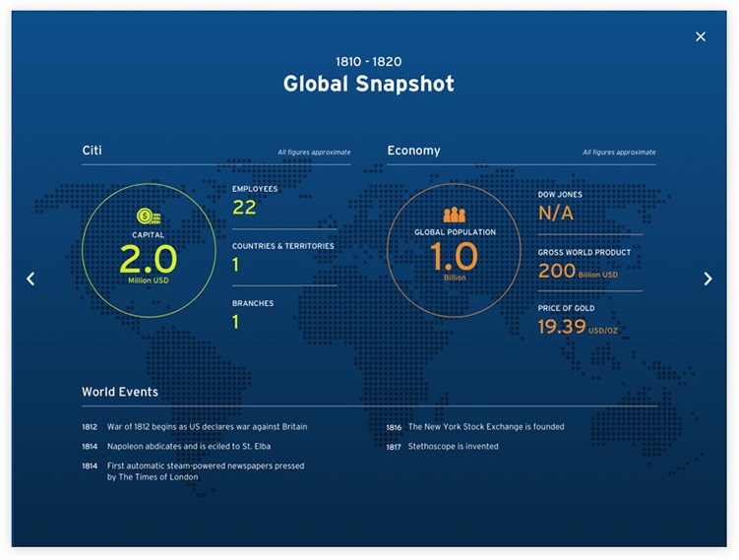Click the Million USD unit label
Viewport: 739px width, 560px height.
(x=149, y=280)
